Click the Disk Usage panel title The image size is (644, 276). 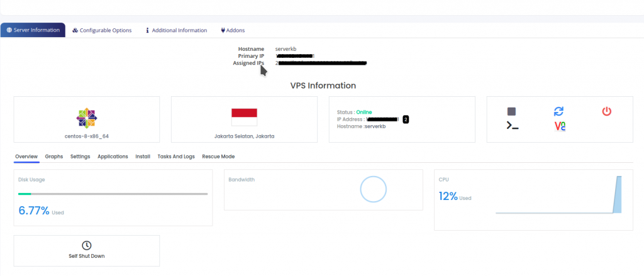31,179
